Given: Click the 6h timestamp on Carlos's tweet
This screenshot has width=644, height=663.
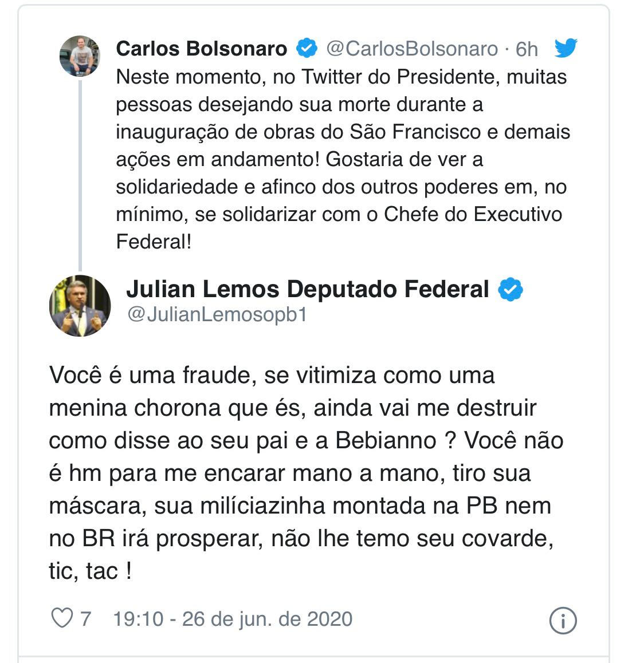Looking at the screenshot, I should pyautogui.click(x=527, y=49).
